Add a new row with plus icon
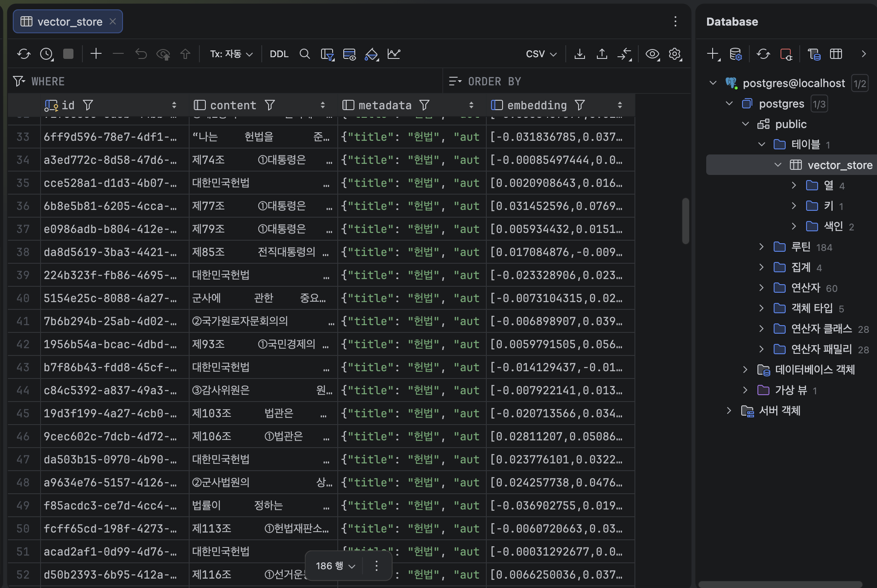 tap(96, 54)
